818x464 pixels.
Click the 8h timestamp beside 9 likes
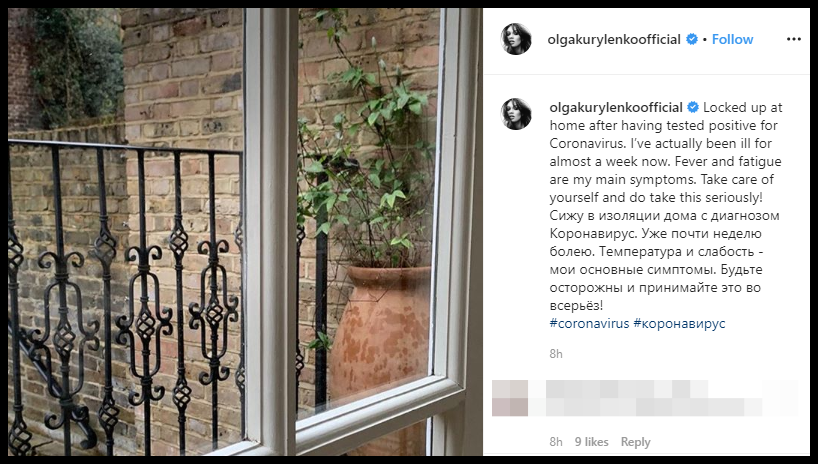click(x=556, y=442)
